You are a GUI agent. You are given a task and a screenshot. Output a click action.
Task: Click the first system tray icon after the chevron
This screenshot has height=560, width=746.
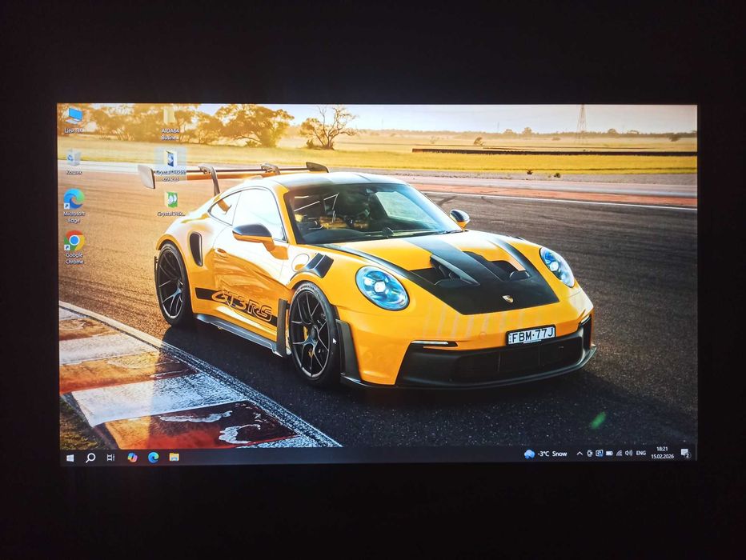tap(589, 454)
